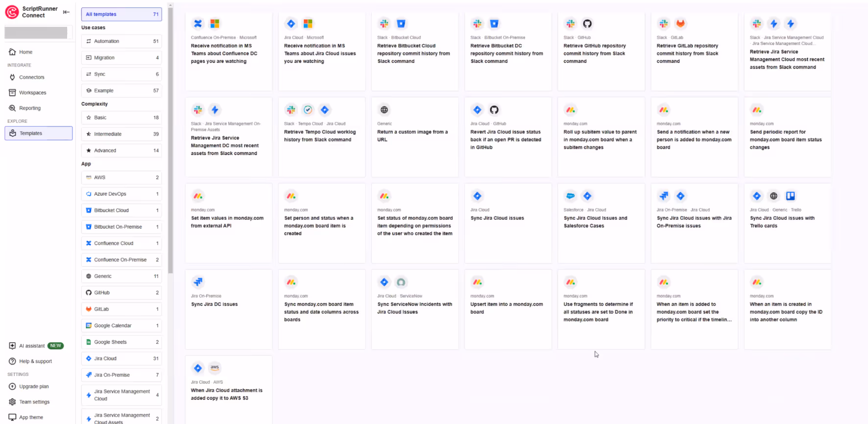Open Help & support

point(35,361)
